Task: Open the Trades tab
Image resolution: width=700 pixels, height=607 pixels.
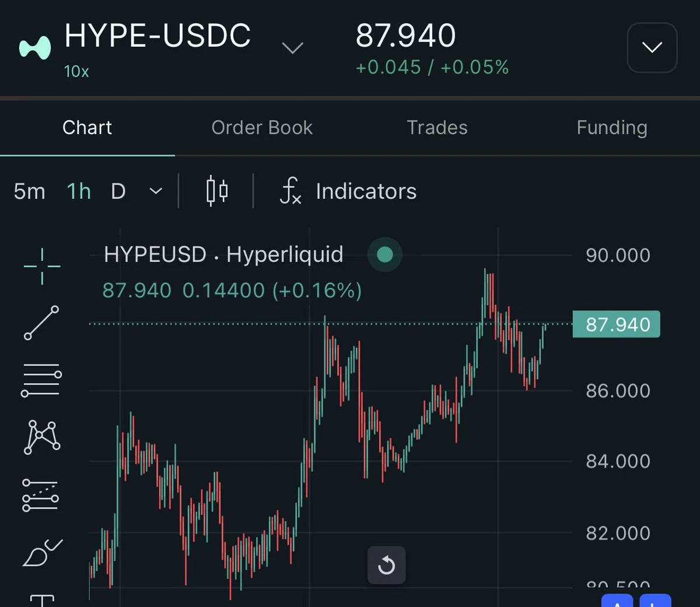Action: [x=437, y=128]
